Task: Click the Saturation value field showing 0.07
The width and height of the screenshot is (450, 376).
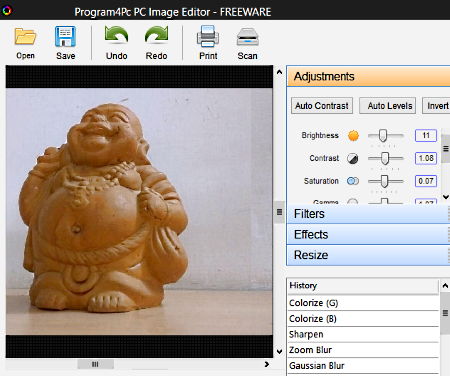Action: click(x=426, y=181)
